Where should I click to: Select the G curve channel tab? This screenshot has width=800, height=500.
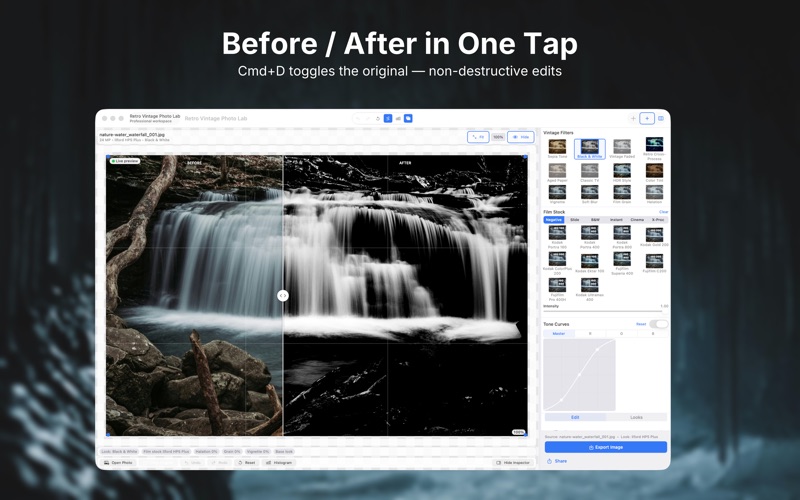[x=621, y=334]
